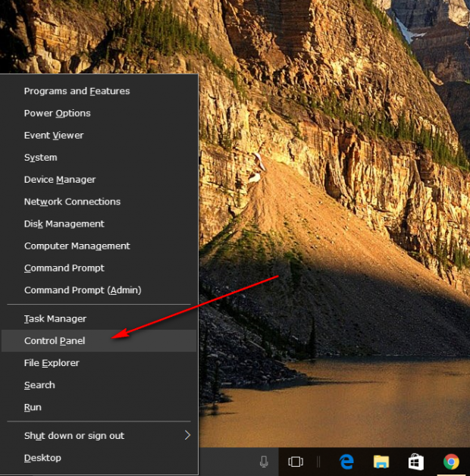Launch Google Chrome from the taskbar

pyautogui.click(x=451, y=461)
